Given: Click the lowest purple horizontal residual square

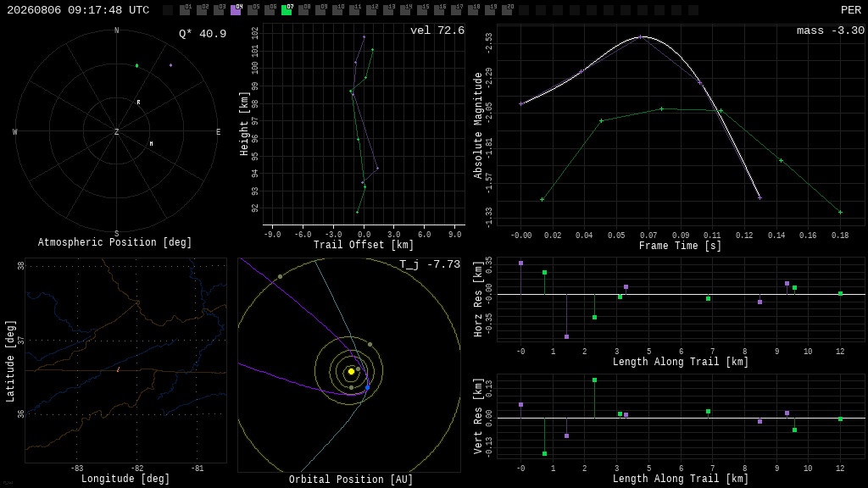Looking at the screenshot, I should (x=566, y=336).
